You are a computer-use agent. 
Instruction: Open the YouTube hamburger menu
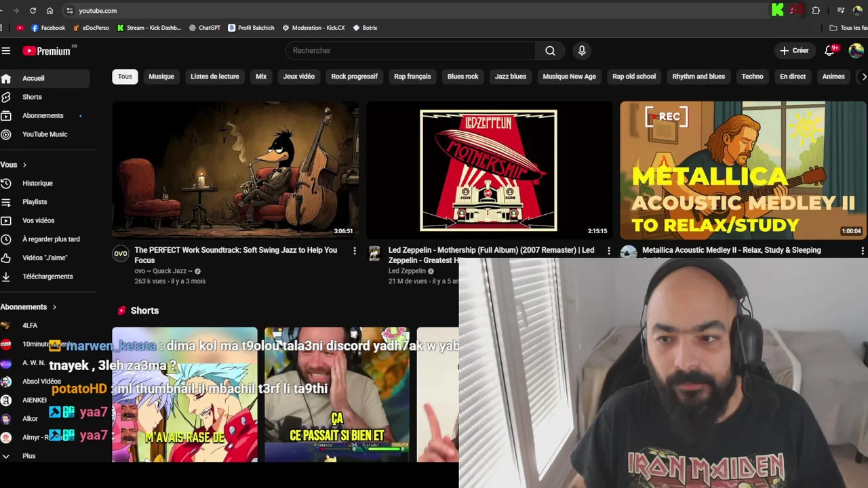[x=6, y=51]
